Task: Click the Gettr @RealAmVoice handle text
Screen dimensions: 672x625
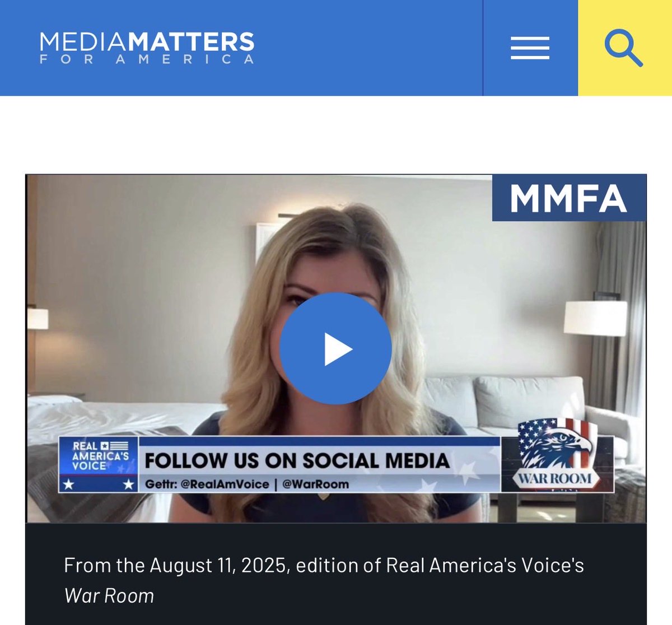Action: point(207,484)
